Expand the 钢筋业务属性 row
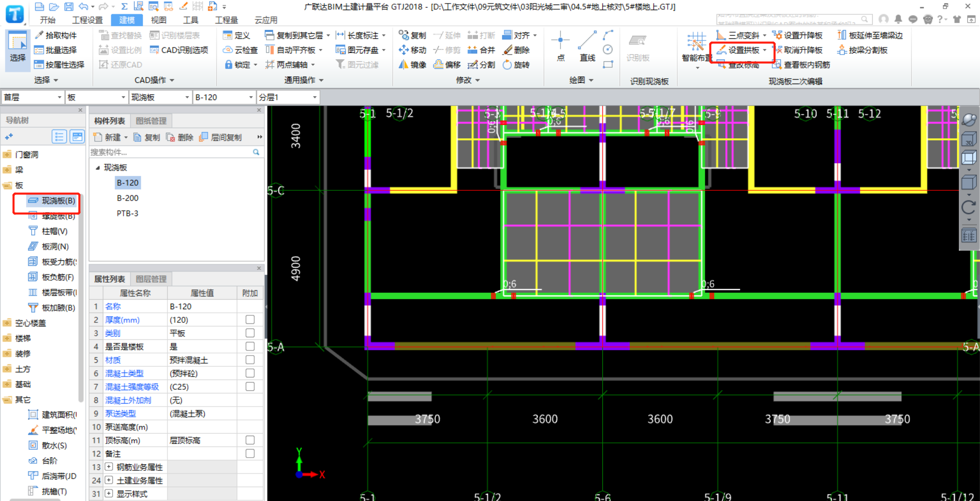This screenshot has height=501, width=980. click(109, 467)
